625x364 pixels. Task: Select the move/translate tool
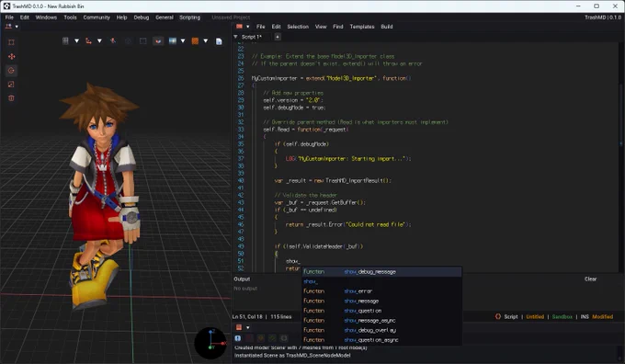(x=11, y=57)
